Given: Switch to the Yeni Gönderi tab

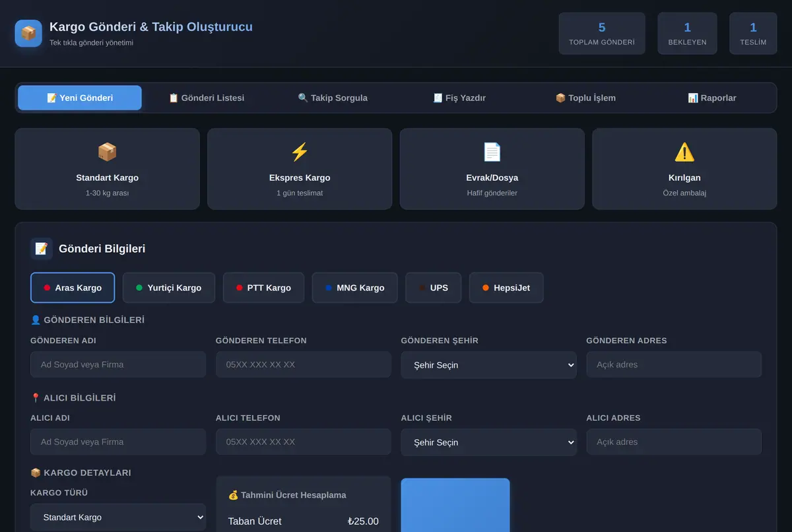Looking at the screenshot, I should (x=80, y=98).
